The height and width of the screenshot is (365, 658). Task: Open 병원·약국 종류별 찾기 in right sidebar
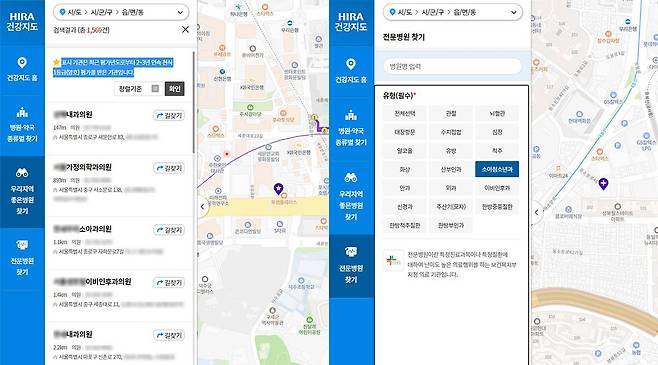[351, 128]
